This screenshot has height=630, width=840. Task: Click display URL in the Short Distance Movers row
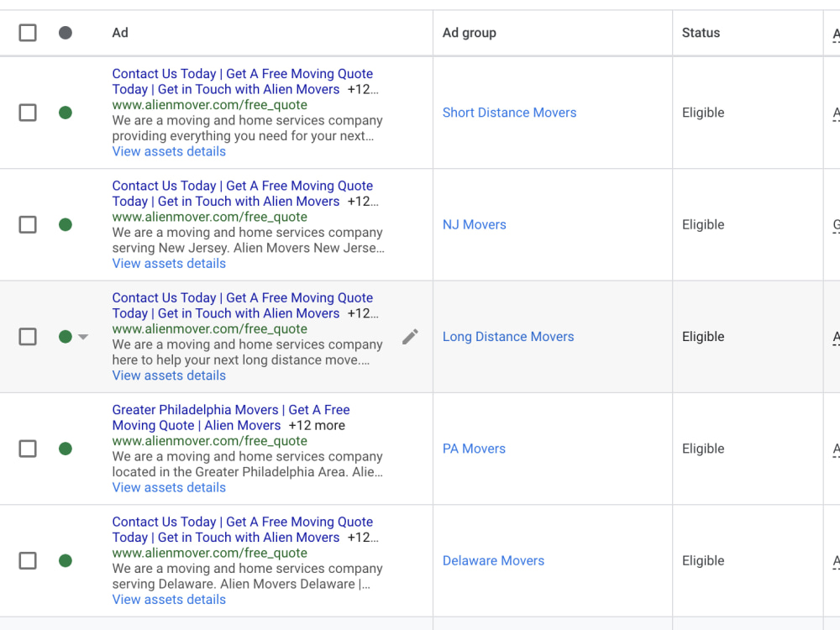coord(209,105)
